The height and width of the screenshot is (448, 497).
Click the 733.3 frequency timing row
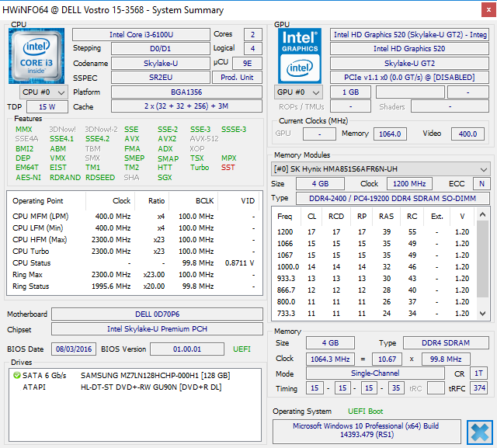tap(374, 314)
